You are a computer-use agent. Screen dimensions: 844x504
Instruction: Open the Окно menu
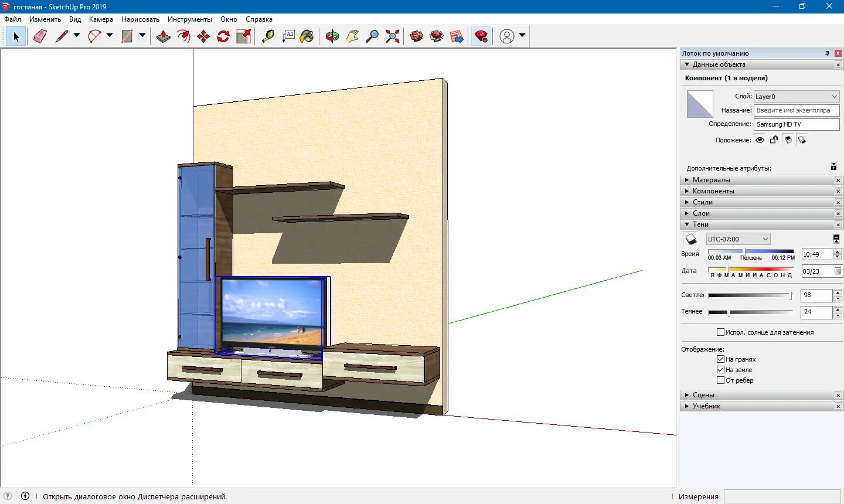229,19
